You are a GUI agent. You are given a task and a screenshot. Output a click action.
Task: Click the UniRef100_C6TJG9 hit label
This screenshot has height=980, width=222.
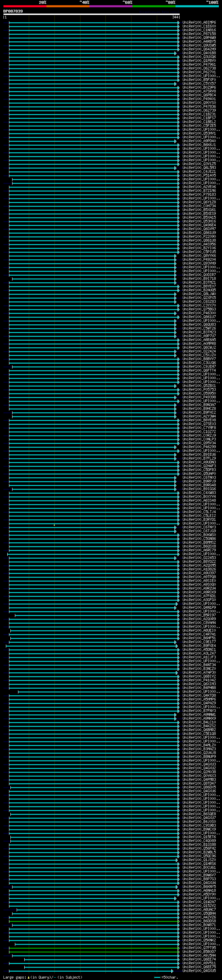pos(199,531)
